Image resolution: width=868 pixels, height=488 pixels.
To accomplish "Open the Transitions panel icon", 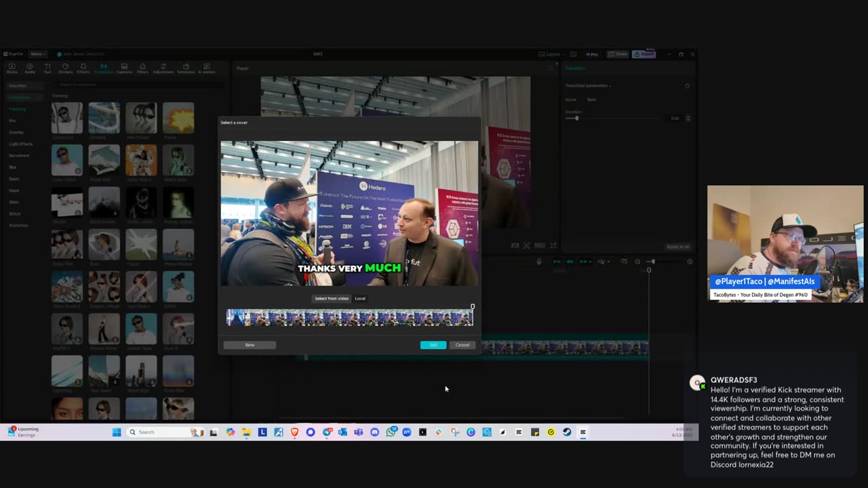I will 104,68.
